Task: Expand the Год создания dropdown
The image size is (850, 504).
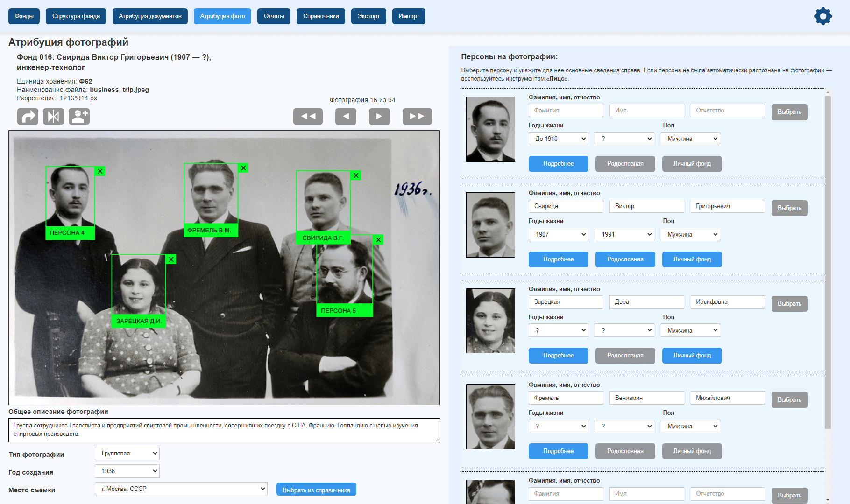Action: [x=127, y=471]
